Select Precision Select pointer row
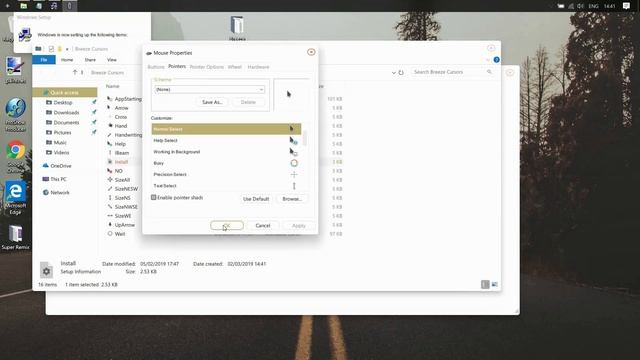640x360 pixels. tap(226, 174)
